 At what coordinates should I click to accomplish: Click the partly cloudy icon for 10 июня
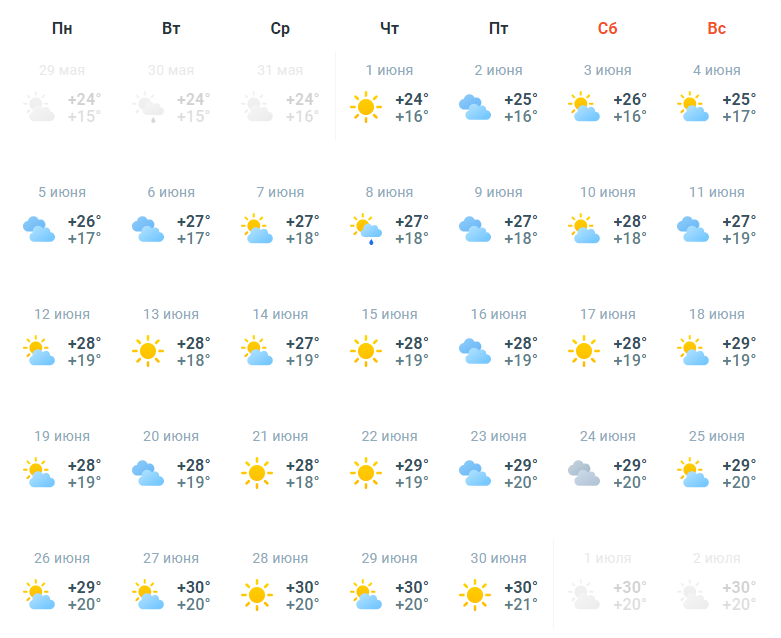click(584, 229)
